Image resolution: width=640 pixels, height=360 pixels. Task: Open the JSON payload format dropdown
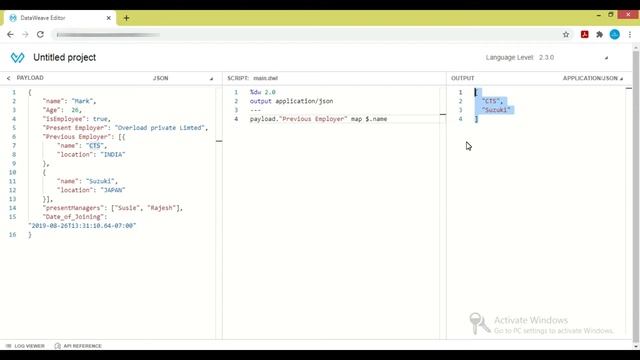click(183, 78)
